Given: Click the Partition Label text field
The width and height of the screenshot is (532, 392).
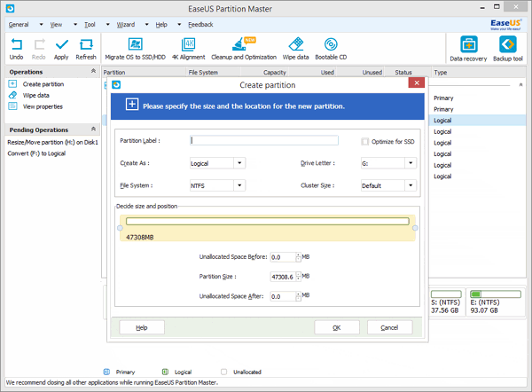Looking at the screenshot, I should pos(264,140).
